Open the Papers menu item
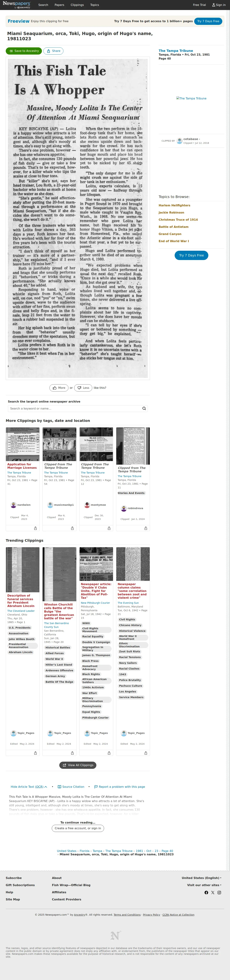Screen dimensions: 230x980 tap(59, 5)
